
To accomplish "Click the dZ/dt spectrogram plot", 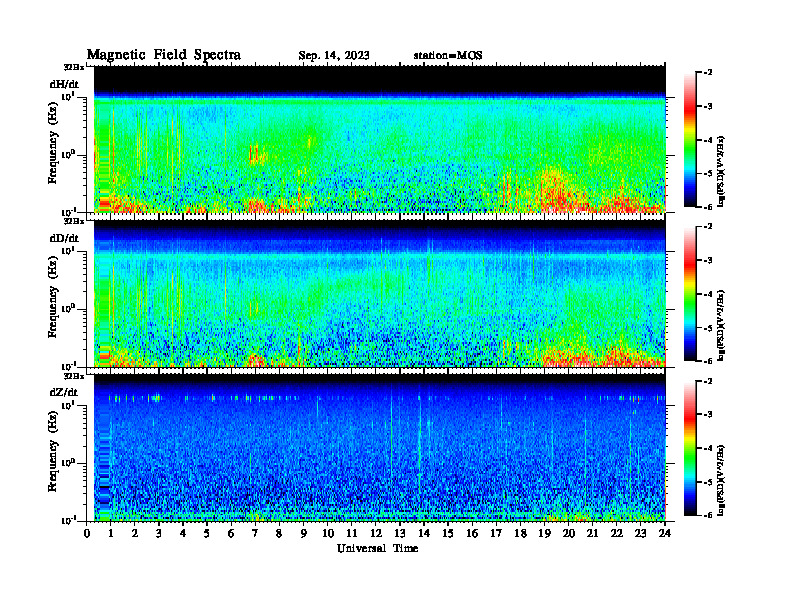I will (379, 448).
